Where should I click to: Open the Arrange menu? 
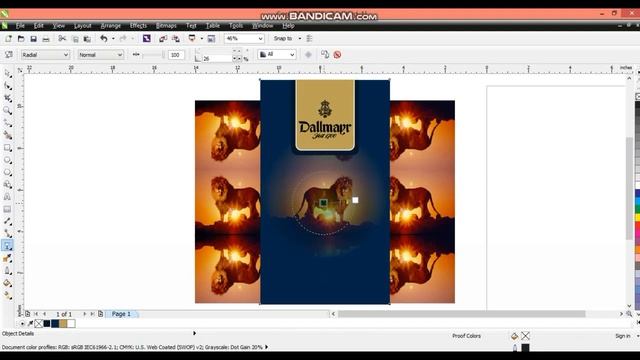(111, 25)
